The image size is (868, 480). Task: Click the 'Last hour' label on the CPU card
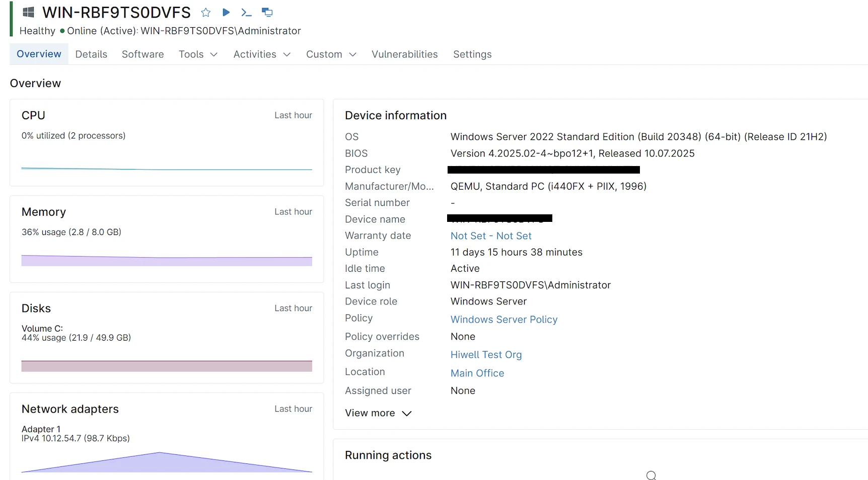pos(293,115)
